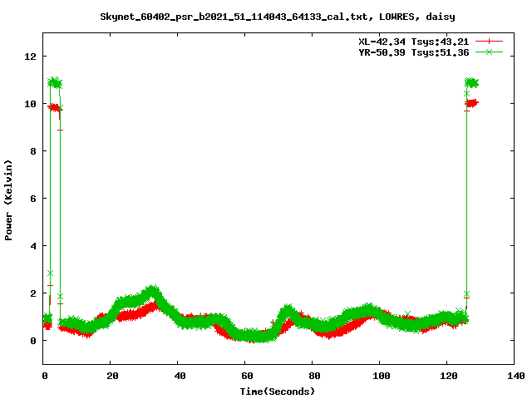The width and height of the screenshot is (532, 399).
Task: Click the red XL legend line sample
Action: click(x=489, y=42)
